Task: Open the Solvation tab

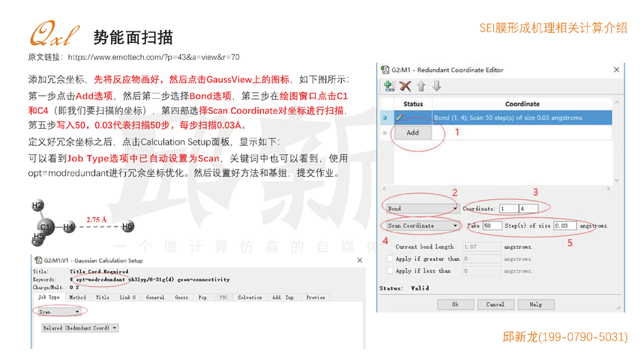Action: [250, 297]
